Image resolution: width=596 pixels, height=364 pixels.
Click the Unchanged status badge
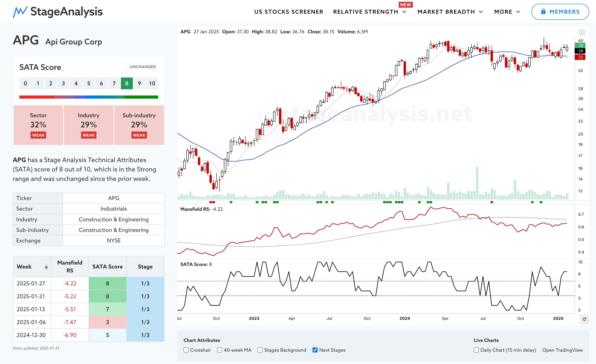tap(143, 67)
